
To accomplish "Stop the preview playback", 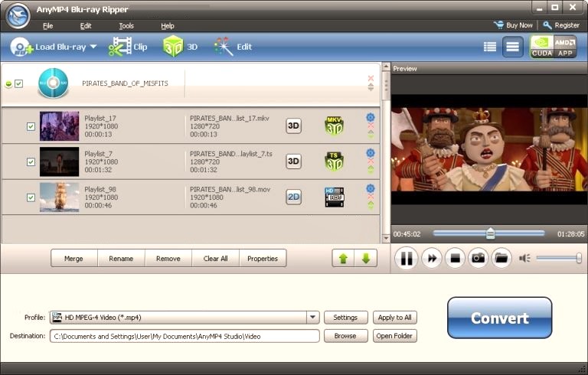I will [455, 258].
